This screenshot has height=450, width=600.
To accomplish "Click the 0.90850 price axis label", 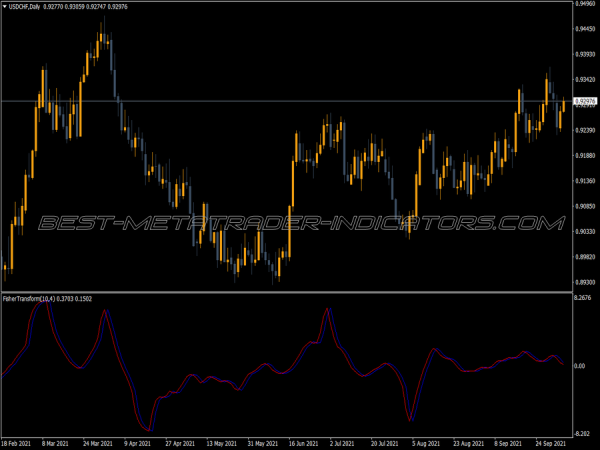I will tap(585, 206).
